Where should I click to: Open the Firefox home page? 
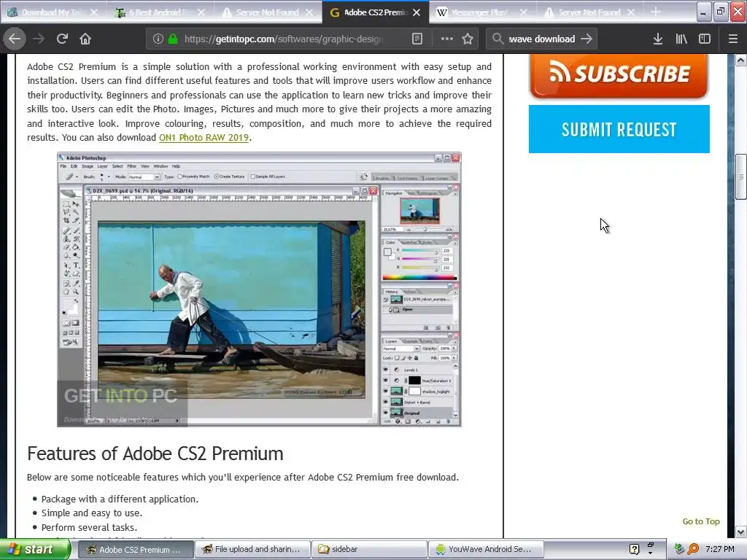85,39
